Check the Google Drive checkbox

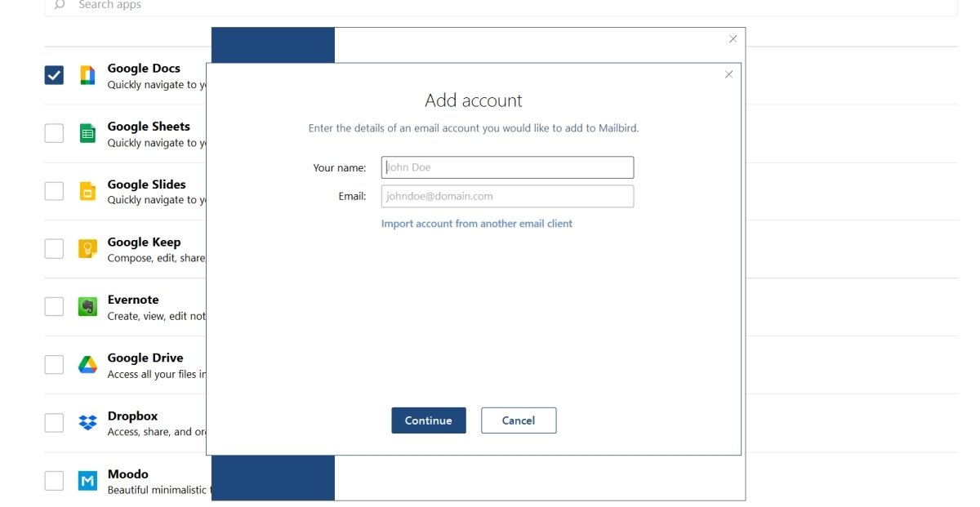(54, 364)
